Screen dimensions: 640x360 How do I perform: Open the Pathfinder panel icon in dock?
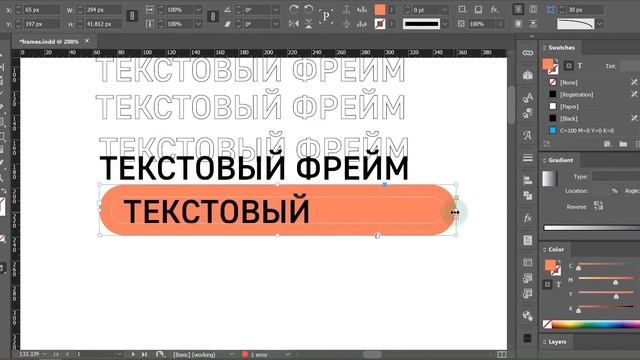click(527, 196)
